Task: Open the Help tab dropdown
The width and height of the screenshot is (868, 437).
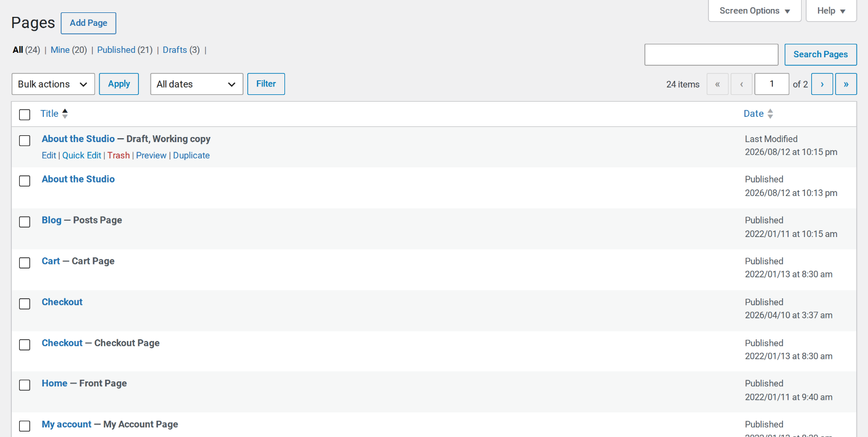Action: pos(831,11)
